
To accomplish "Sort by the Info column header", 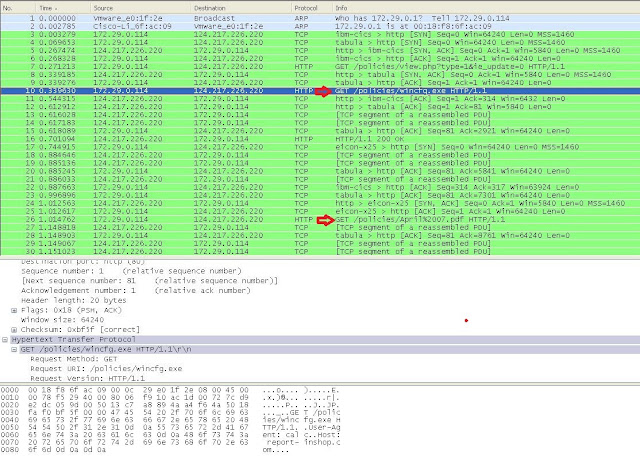I will (486, 8).
